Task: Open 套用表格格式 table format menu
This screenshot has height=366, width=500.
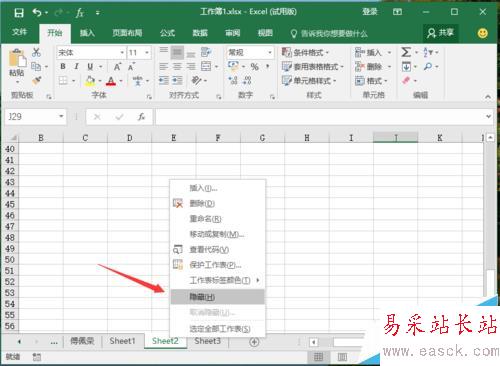Action: click(x=312, y=67)
